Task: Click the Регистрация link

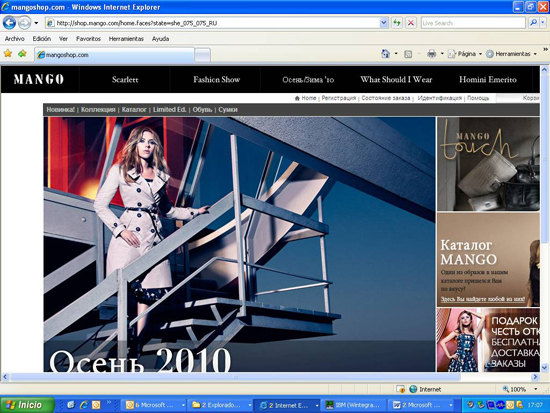Action: point(338,98)
